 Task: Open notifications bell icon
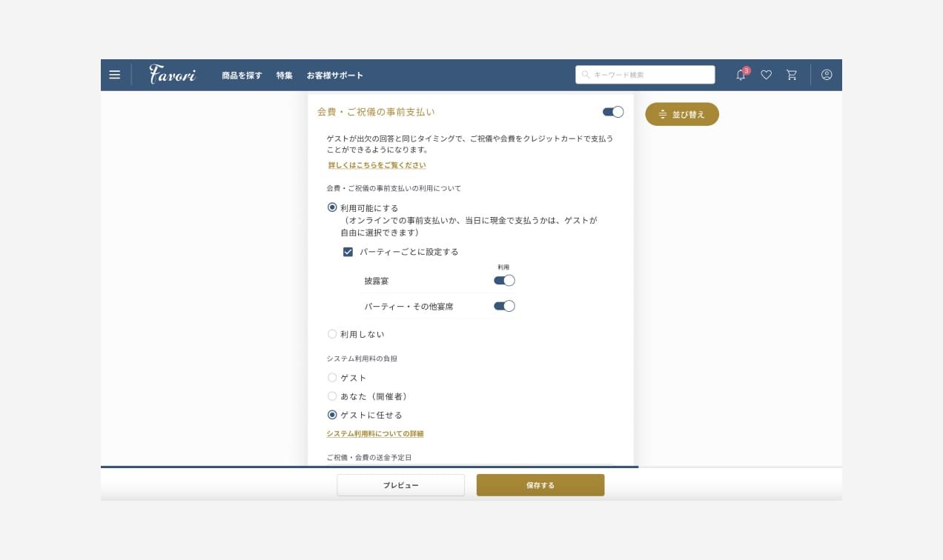(x=741, y=75)
